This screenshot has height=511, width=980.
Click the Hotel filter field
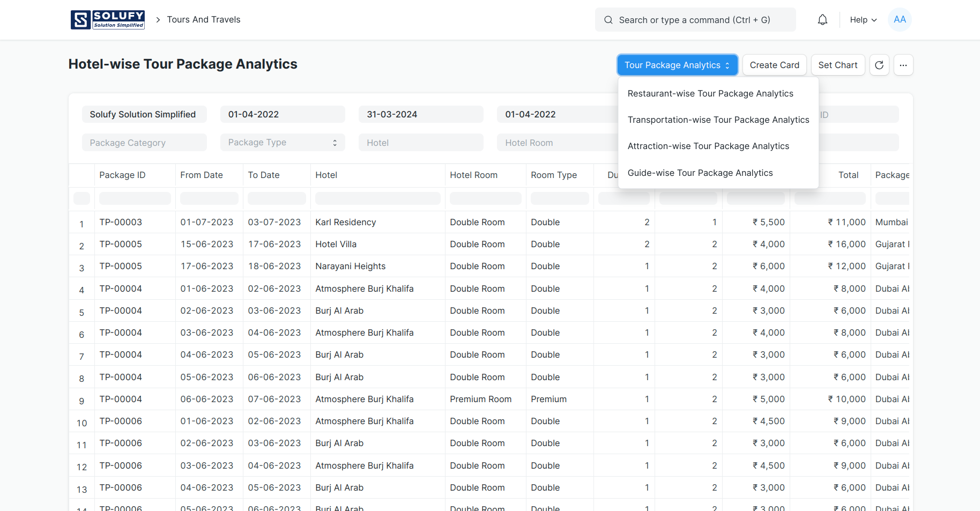coord(421,143)
